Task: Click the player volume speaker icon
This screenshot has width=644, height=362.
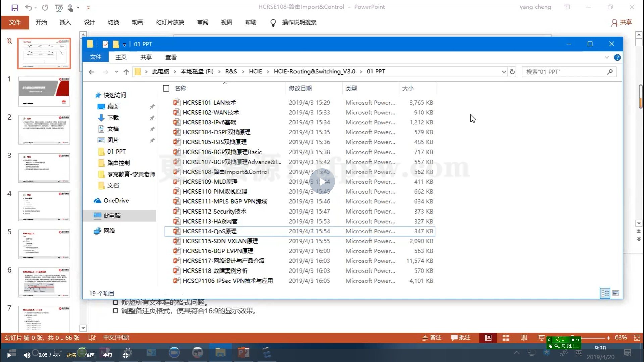Action: coord(27,355)
